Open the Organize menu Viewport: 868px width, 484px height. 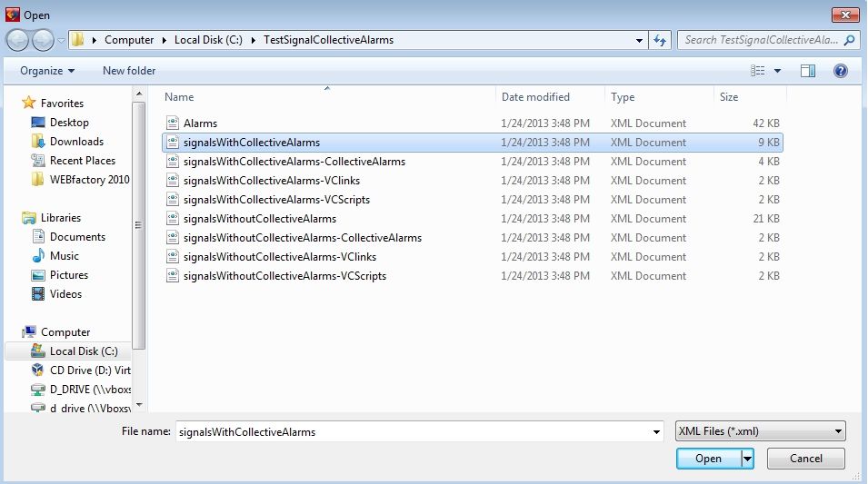point(47,71)
